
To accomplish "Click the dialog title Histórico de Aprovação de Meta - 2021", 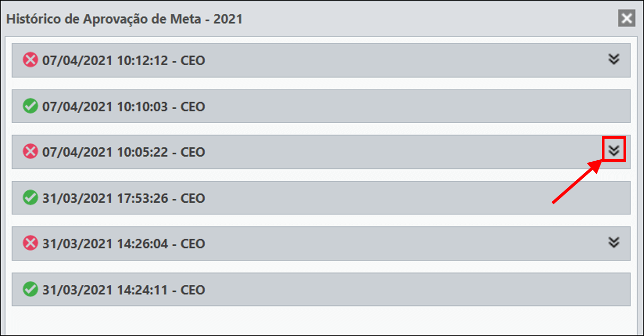I will point(124,20).
